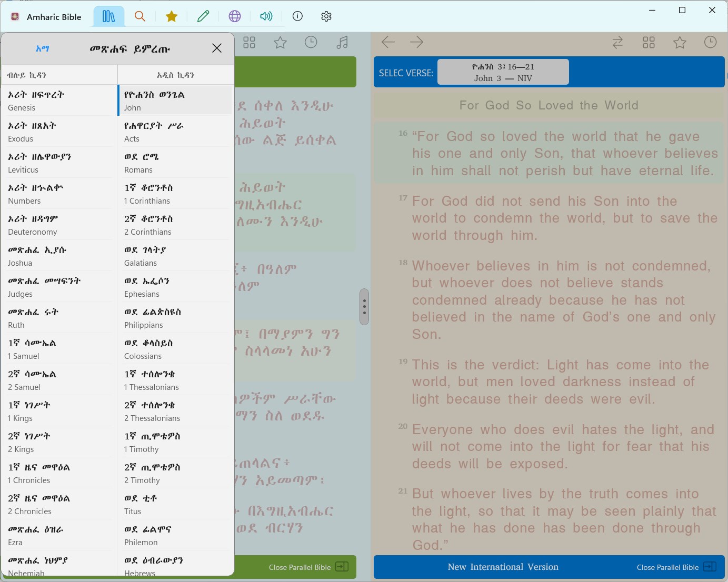Select Genesis from the book list
The height and width of the screenshot is (582, 728).
click(59, 101)
